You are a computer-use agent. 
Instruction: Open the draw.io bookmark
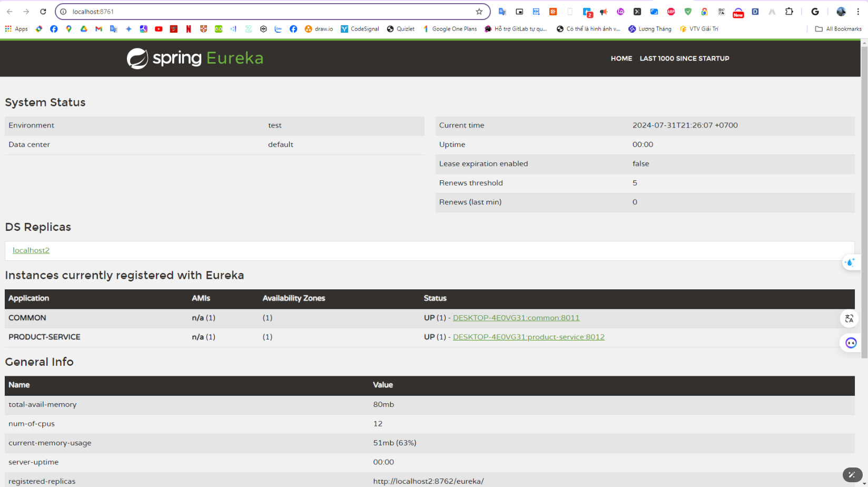pyautogui.click(x=319, y=29)
